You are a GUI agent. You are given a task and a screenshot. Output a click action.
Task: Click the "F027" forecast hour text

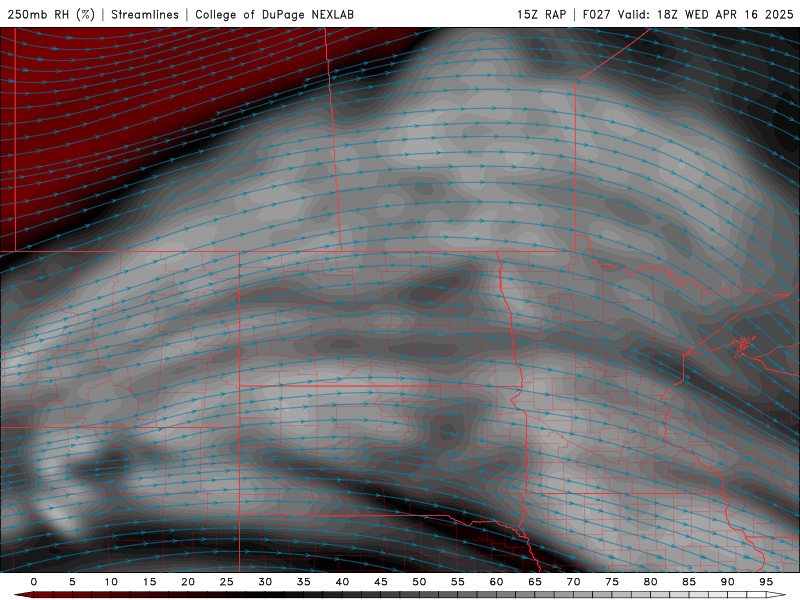click(596, 14)
